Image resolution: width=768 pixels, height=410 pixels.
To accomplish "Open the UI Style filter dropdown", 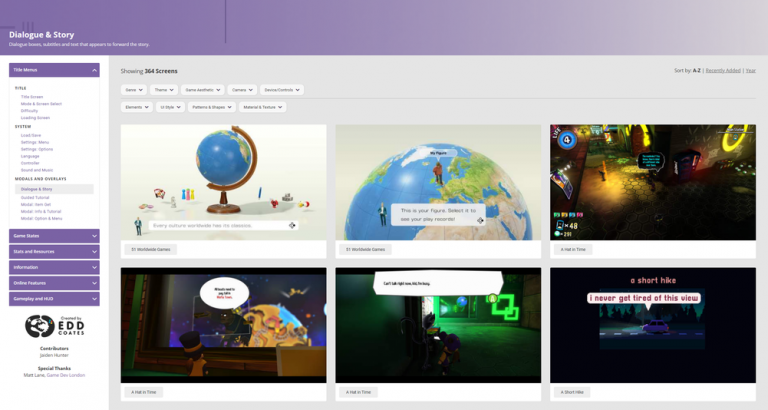I will [168, 107].
